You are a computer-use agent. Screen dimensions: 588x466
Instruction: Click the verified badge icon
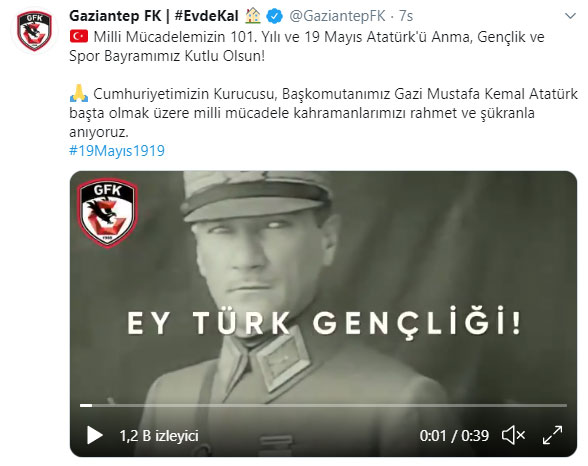274,16
